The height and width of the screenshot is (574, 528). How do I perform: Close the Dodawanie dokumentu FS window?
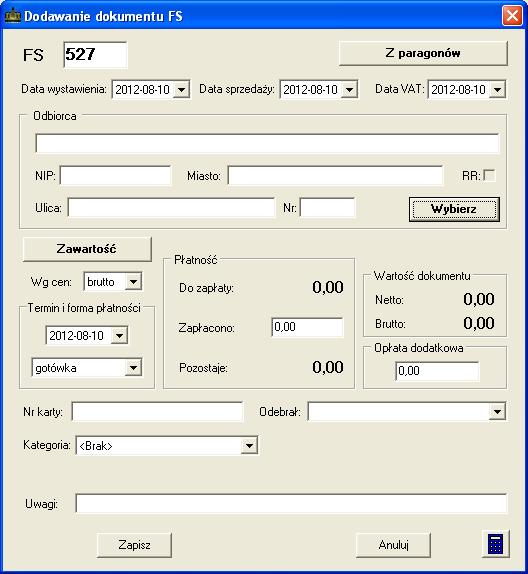512,16
